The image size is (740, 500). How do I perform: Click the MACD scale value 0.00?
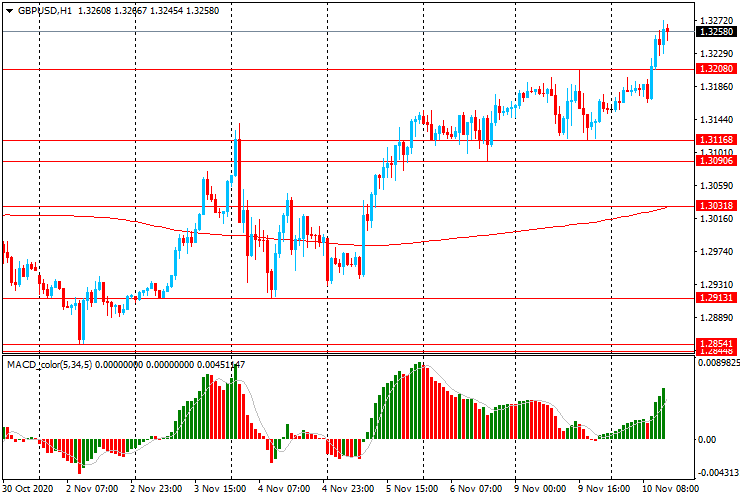(x=706, y=440)
